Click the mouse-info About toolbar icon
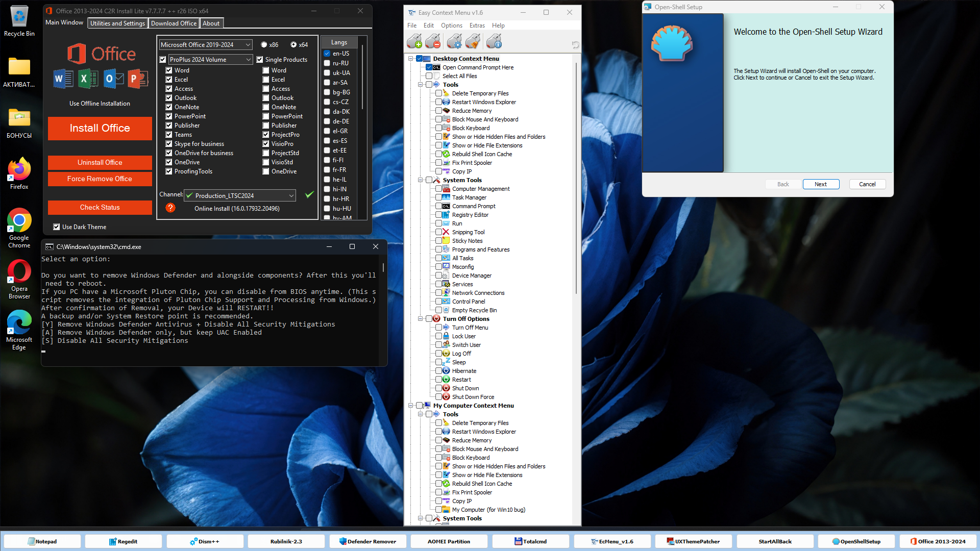Screen dimensions: 980x551 pos(494,41)
